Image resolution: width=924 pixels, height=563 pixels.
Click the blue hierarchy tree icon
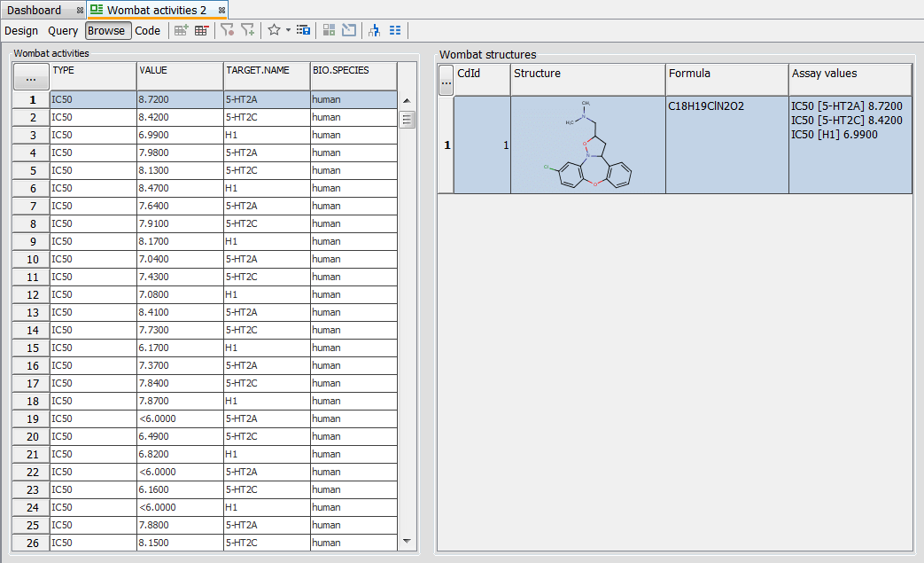pos(374,30)
